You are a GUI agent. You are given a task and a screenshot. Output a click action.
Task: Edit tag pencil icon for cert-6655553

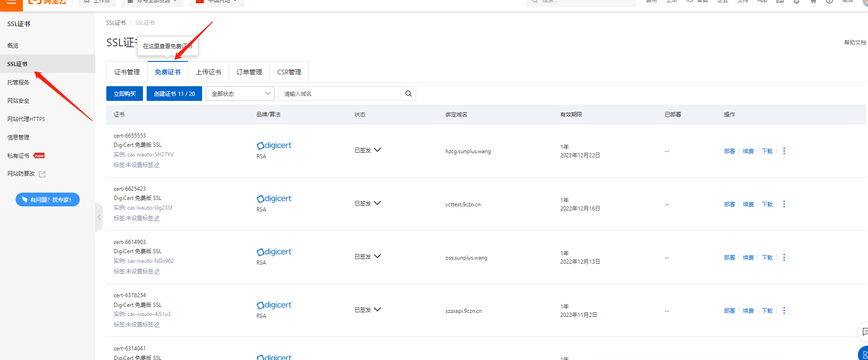coord(157,165)
